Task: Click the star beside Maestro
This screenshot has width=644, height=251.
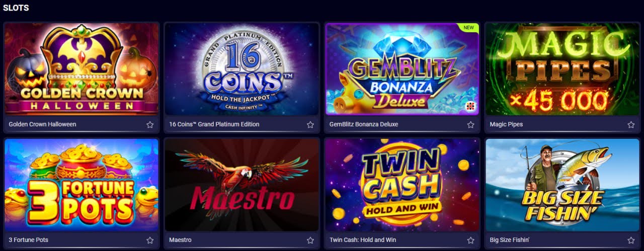Action: [x=310, y=240]
